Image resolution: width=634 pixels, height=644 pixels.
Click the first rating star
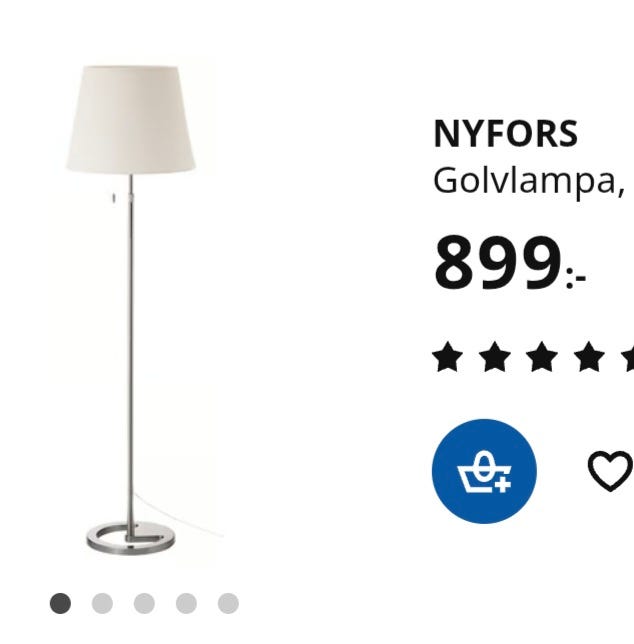tap(448, 357)
